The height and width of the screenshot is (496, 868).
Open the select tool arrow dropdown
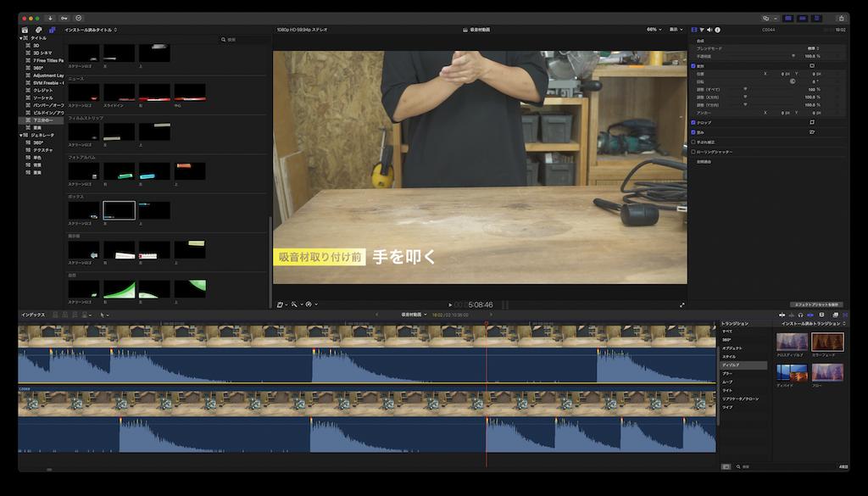click(103, 315)
